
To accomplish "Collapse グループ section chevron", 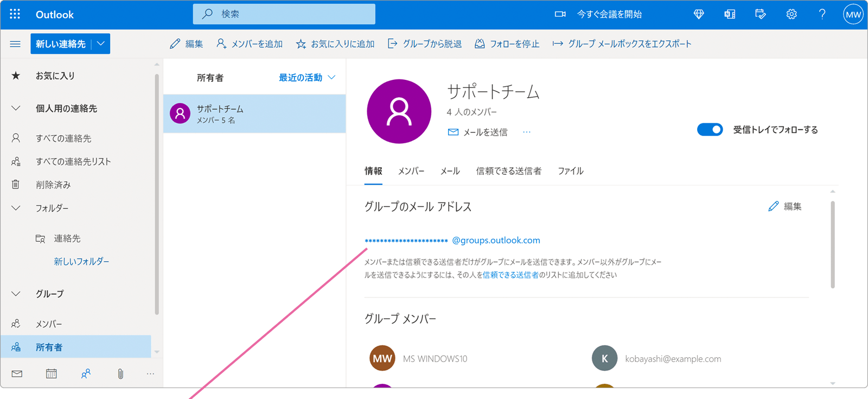I will (x=16, y=294).
